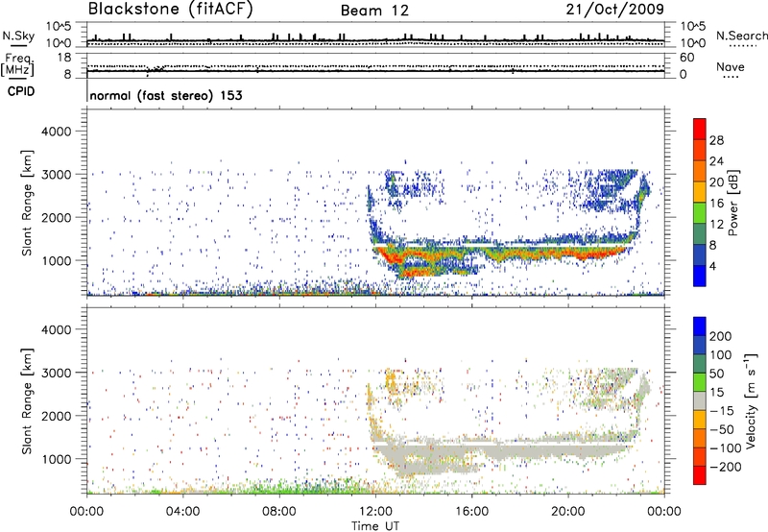The width and height of the screenshot is (768, 532).
Task: Click the -15 label on velocity colorbar
Action: coord(721,411)
